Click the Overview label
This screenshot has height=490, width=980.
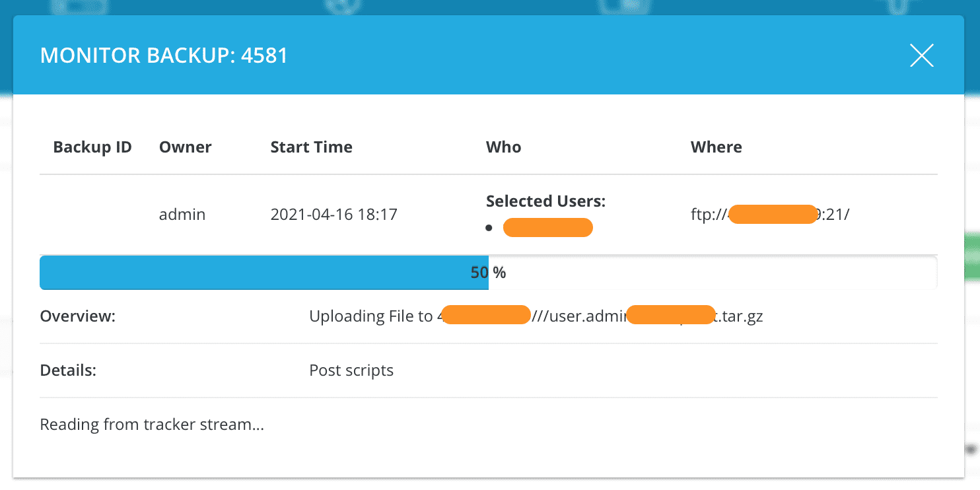tap(77, 316)
